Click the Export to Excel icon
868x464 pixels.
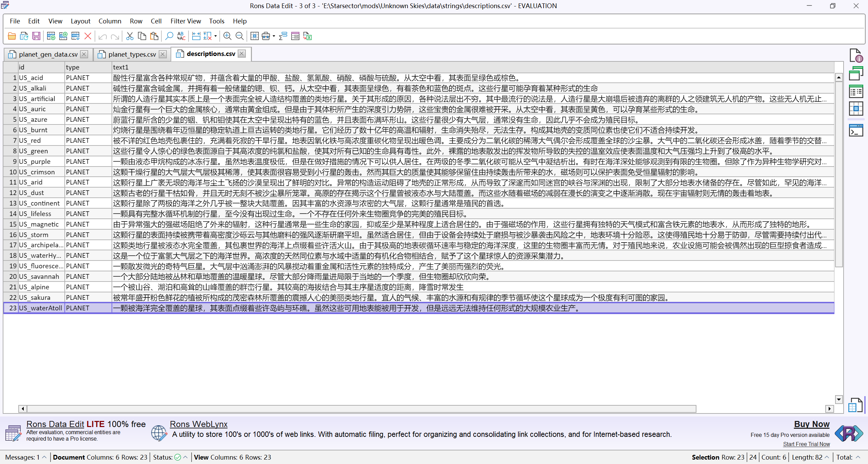click(308, 36)
